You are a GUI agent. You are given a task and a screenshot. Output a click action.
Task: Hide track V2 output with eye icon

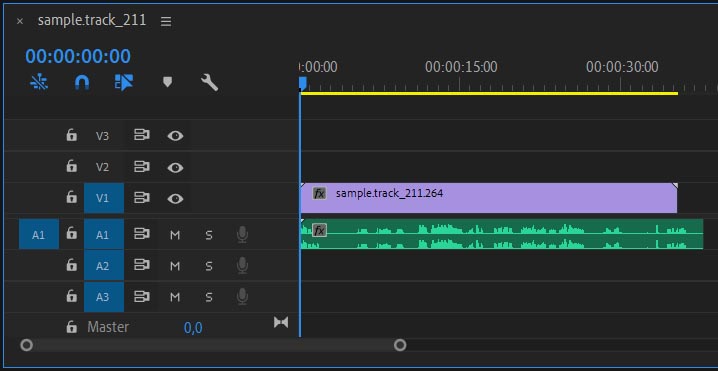(175, 167)
